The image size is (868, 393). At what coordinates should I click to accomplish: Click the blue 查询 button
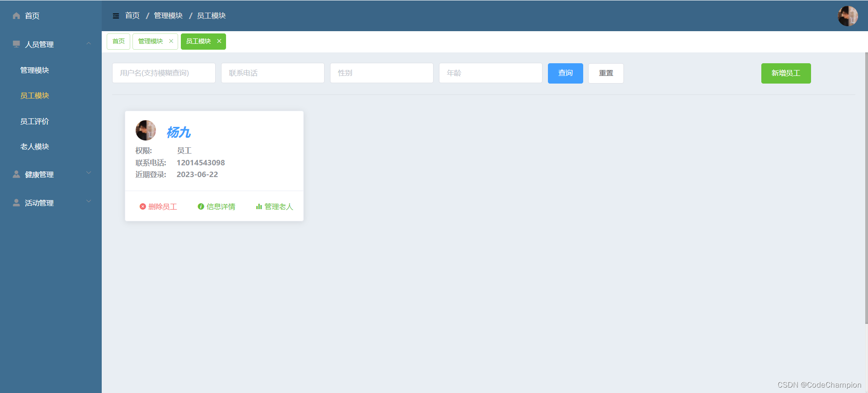pos(566,73)
